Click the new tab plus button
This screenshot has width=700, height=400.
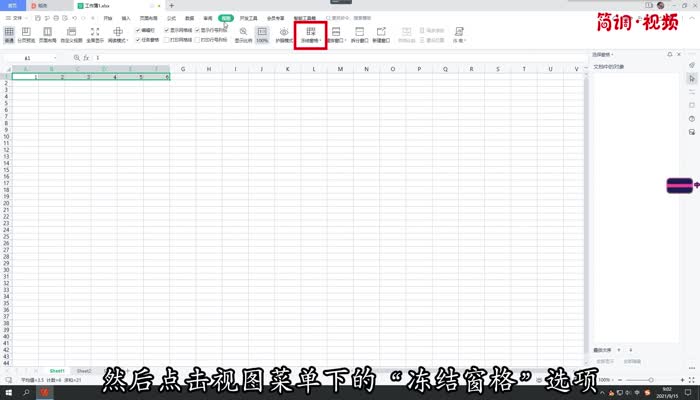172,6
